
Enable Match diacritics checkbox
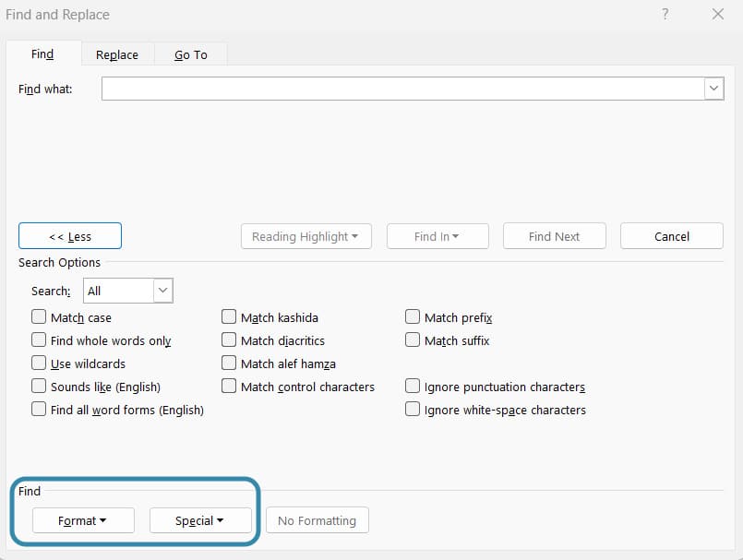tap(229, 340)
